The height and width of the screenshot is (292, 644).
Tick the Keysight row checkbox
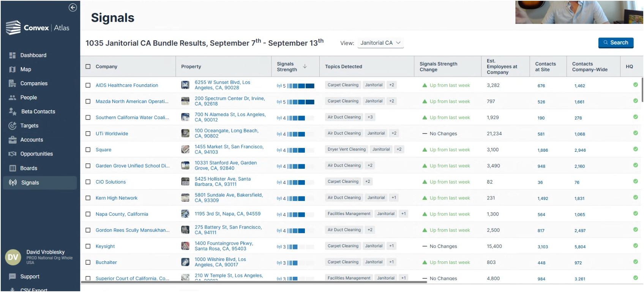(x=88, y=246)
